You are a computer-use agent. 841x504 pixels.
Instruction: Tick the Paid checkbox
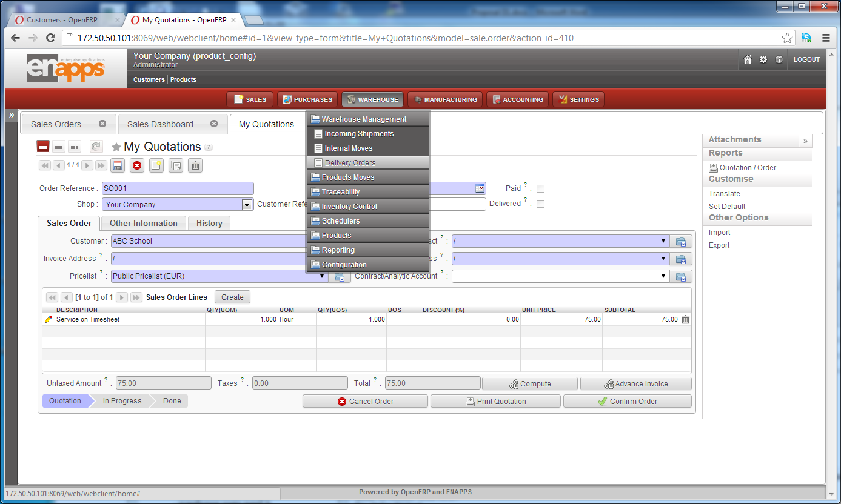(x=540, y=188)
